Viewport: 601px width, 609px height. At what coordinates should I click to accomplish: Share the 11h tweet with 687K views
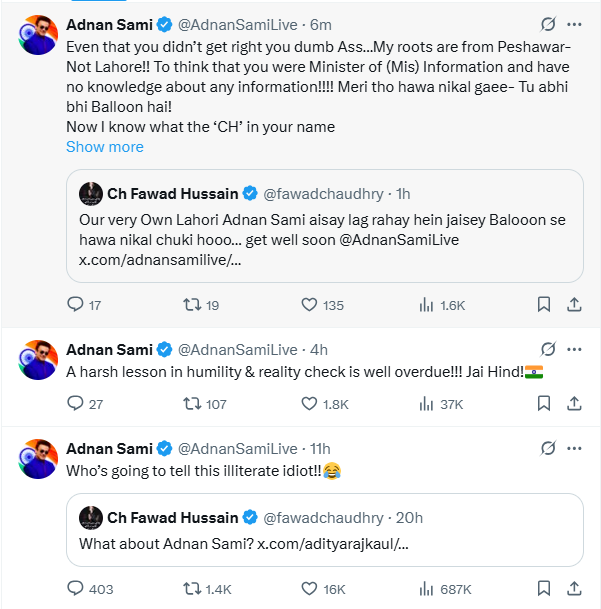point(574,588)
